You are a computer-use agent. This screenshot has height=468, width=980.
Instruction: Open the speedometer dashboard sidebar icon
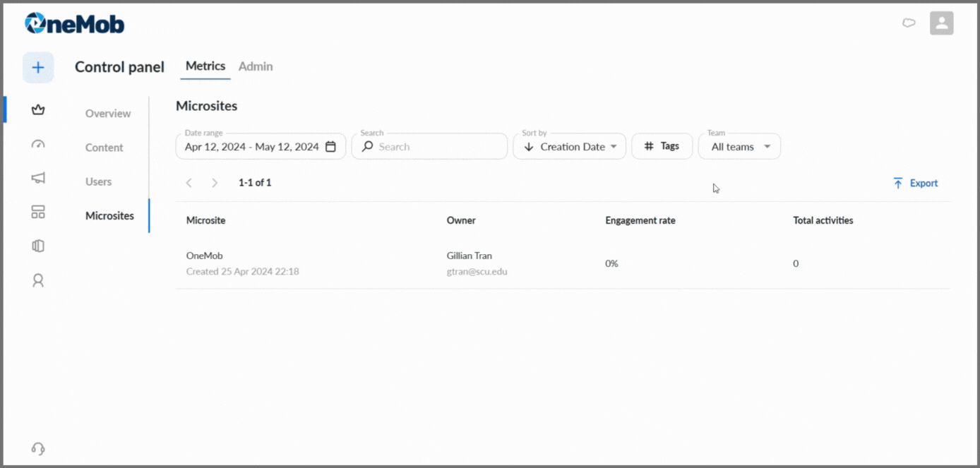tap(38, 144)
